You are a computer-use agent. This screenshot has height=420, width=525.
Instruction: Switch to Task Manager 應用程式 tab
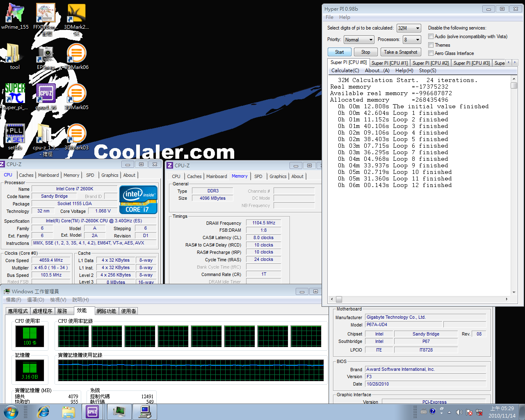tap(18, 311)
